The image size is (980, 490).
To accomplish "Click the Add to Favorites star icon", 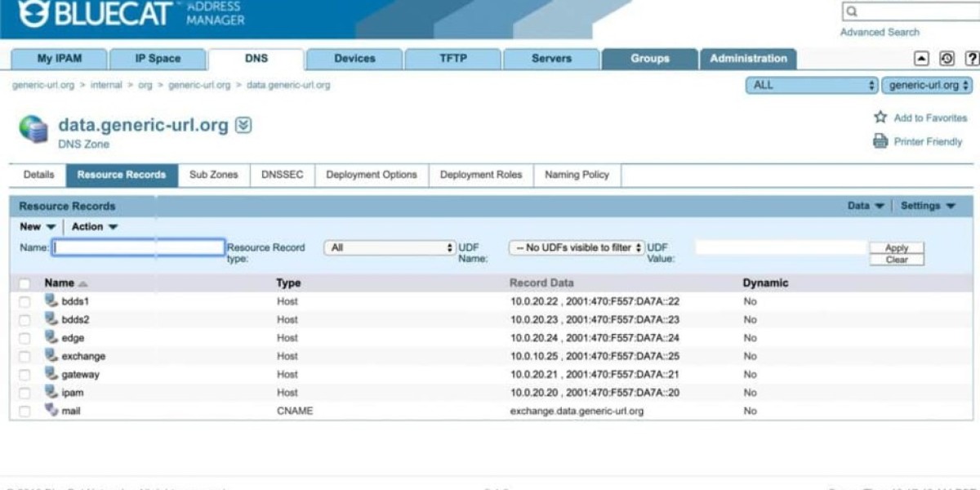I will coord(880,118).
